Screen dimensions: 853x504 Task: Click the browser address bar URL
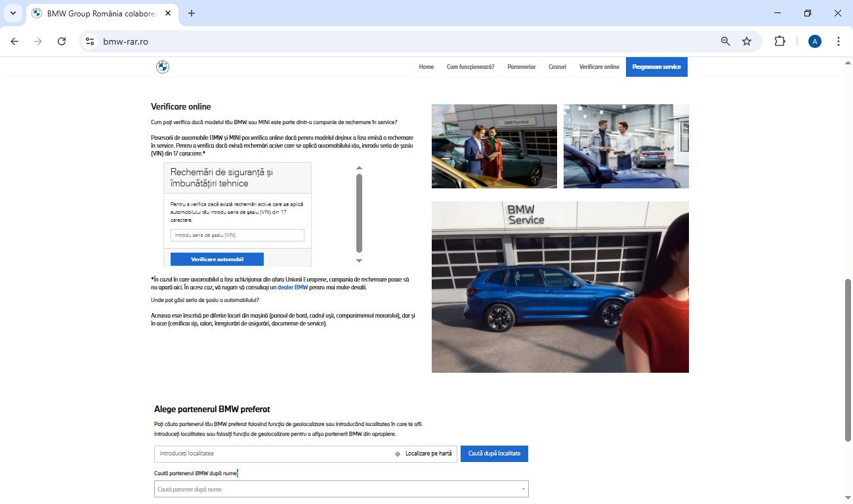pos(125,41)
